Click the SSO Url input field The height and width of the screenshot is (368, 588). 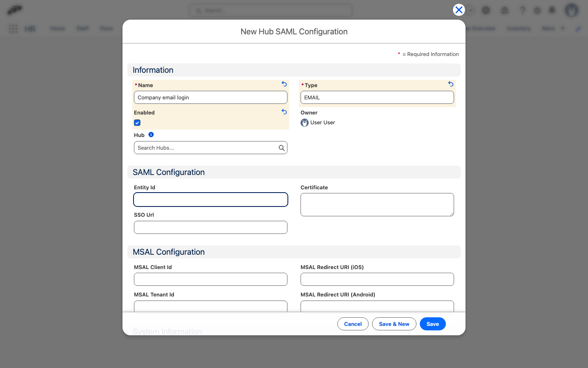(211, 227)
